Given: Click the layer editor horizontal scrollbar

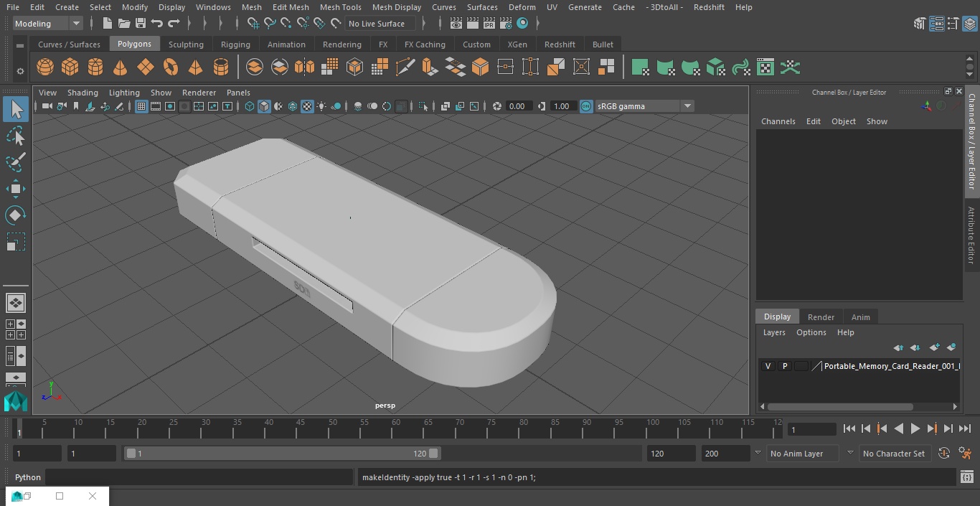Looking at the screenshot, I should click(x=839, y=406).
